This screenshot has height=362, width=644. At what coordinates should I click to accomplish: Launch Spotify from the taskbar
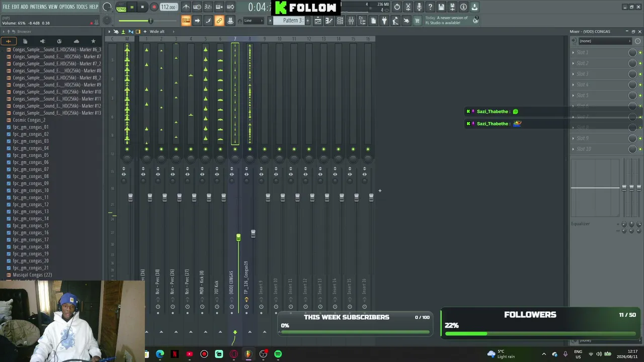(x=278, y=354)
